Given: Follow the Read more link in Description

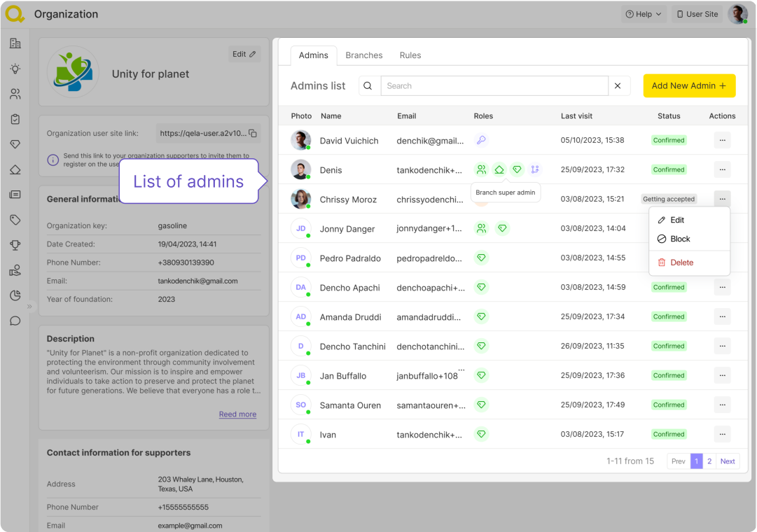Looking at the screenshot, I should [x=237, y=414].
